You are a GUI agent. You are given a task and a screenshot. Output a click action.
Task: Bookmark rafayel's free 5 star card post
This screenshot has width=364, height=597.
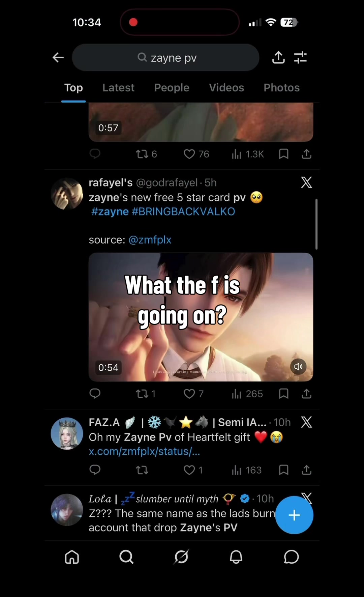tap(284, 394)
